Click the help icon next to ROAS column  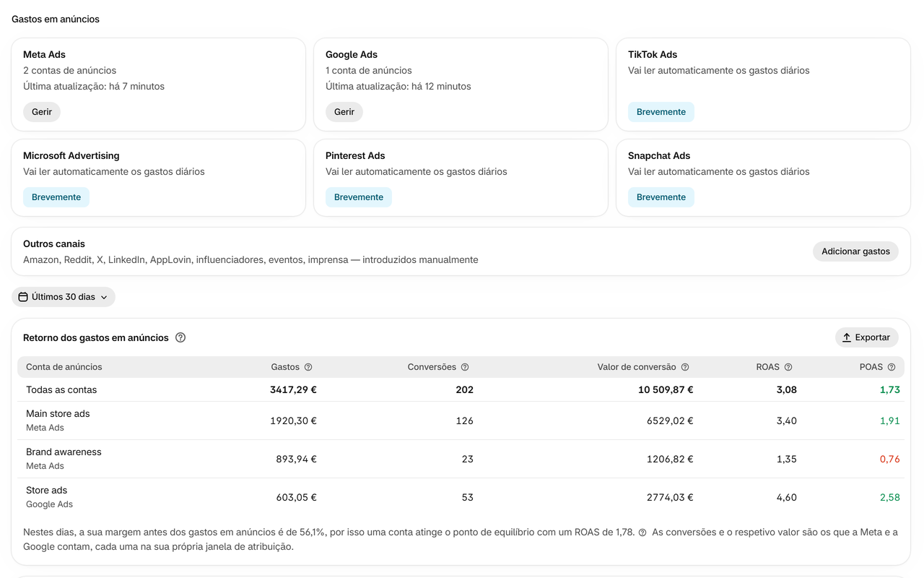coord(788,367)
